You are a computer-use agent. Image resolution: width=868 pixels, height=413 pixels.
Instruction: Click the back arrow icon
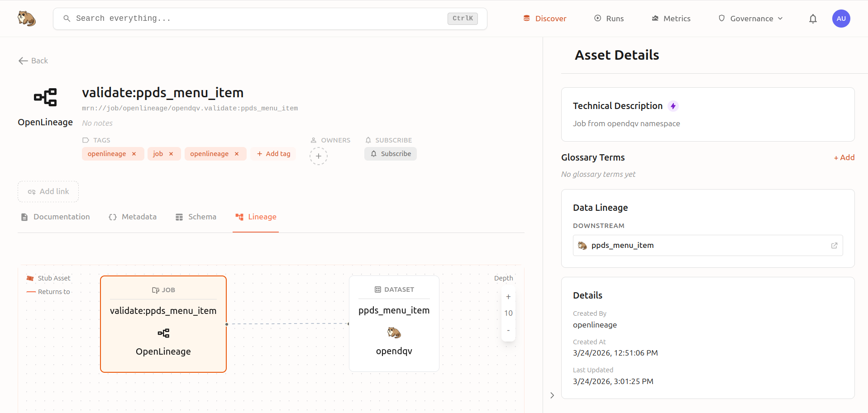[23, 61]
